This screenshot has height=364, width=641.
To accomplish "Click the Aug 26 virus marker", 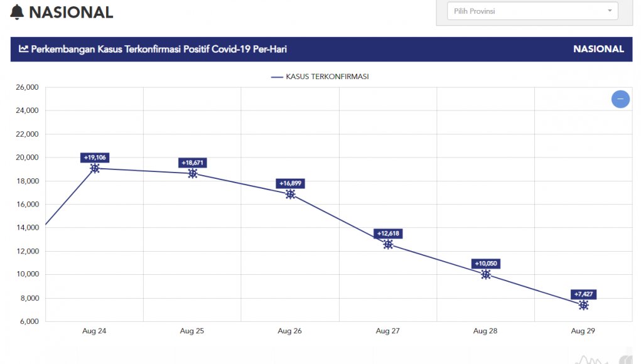I will click(290, 195).
